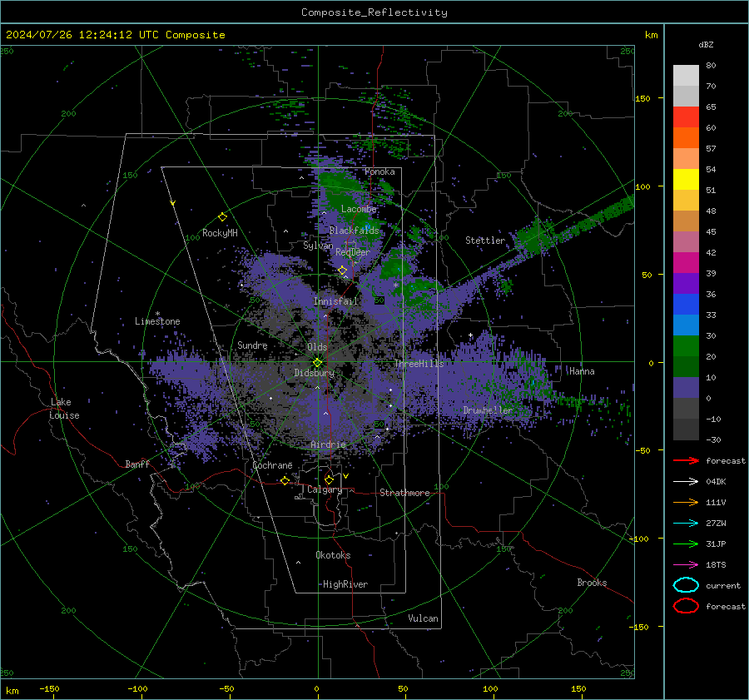Click the ThreeHills city label

(419, 364)
